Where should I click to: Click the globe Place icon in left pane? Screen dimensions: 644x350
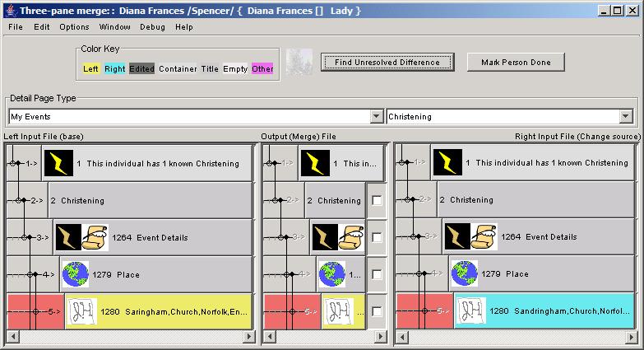point(75,274)
